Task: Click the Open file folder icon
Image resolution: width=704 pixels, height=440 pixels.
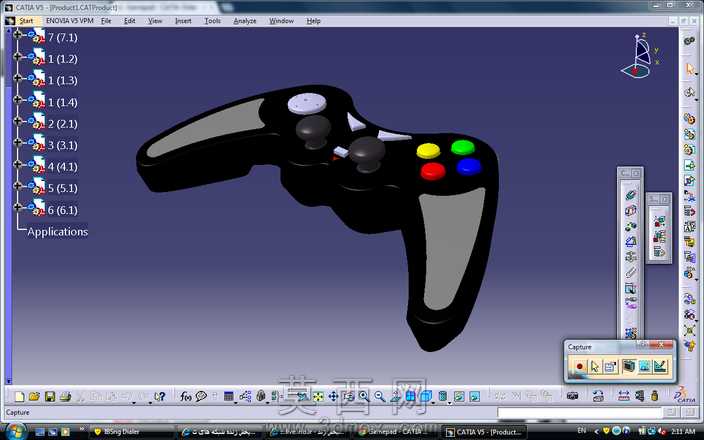Action: (35, 396)
